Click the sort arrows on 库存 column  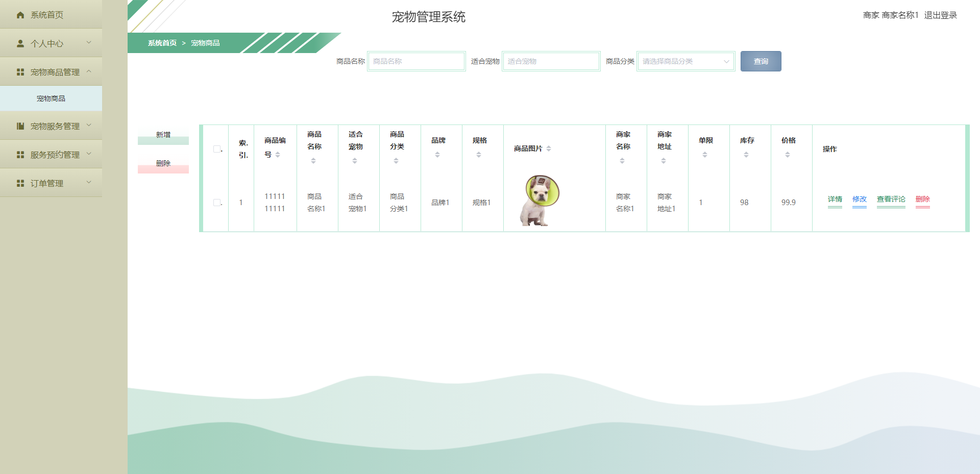(x=746, y=154)
